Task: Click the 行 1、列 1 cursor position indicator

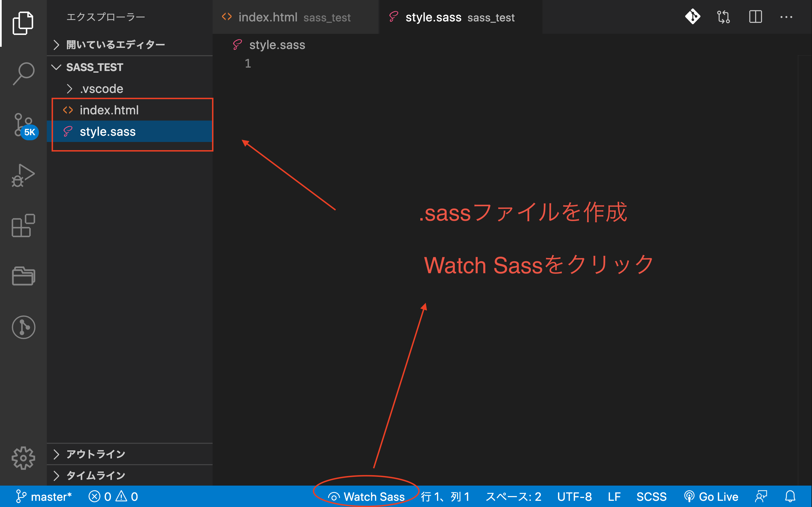Action: point(445,497)
